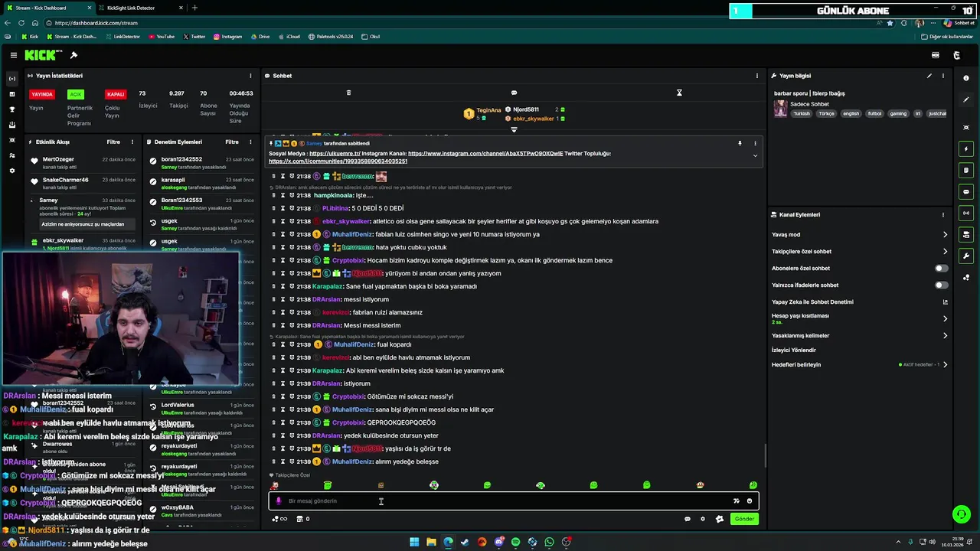Toggle Abonelere özel sohbet switch
Viewport: 980px width, 551px height.
tap(942, 269)
